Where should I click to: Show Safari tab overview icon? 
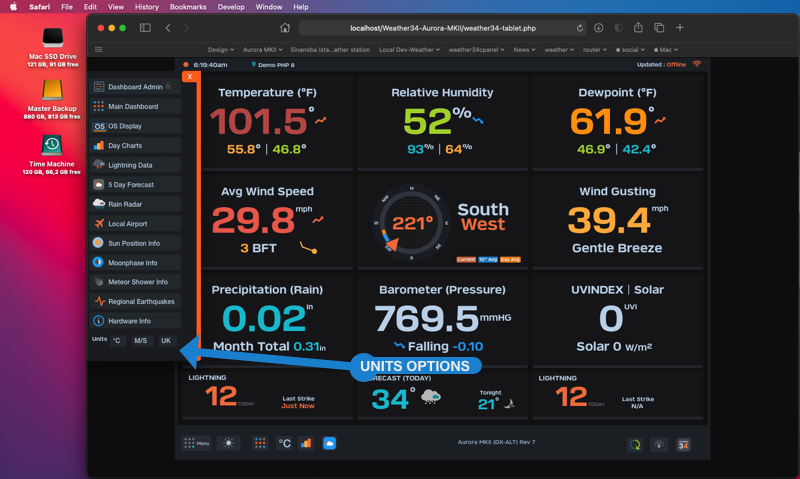click(x=659, y=28)
